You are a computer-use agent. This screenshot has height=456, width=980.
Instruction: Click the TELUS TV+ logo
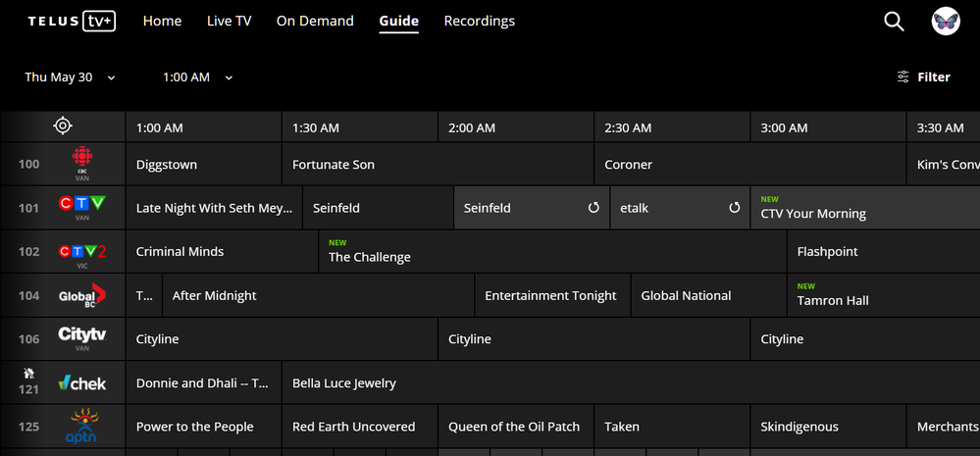(x=72, y=21)
